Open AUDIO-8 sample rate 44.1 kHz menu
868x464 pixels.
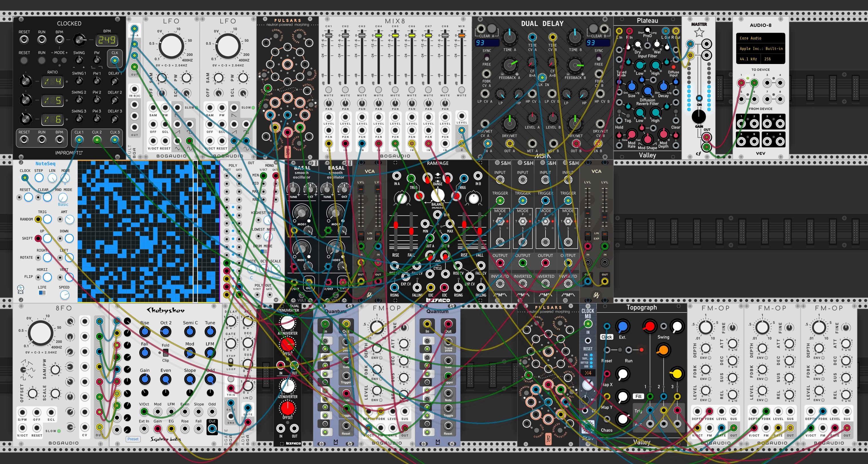tap(748, 59)
